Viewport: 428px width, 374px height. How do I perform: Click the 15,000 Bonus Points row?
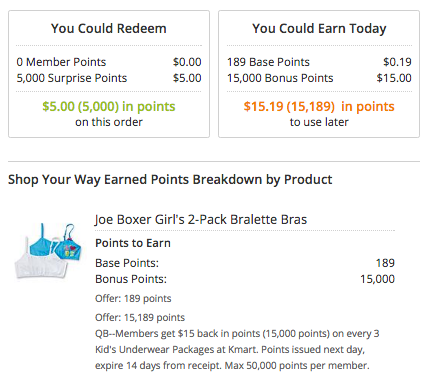[319, 78]
